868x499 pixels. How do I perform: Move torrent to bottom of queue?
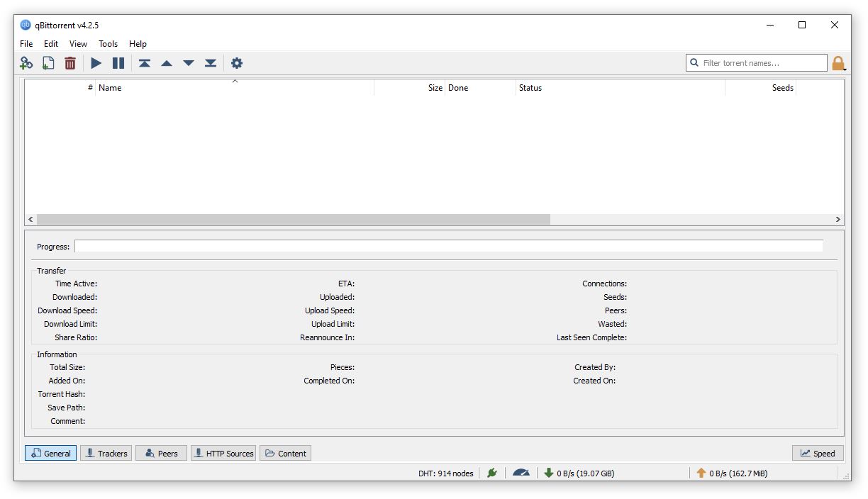pyautogui.click(x=211, y=63)
